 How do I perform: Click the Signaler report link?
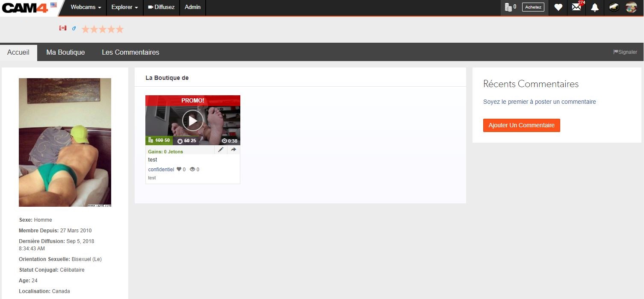[x=625, y=52]
